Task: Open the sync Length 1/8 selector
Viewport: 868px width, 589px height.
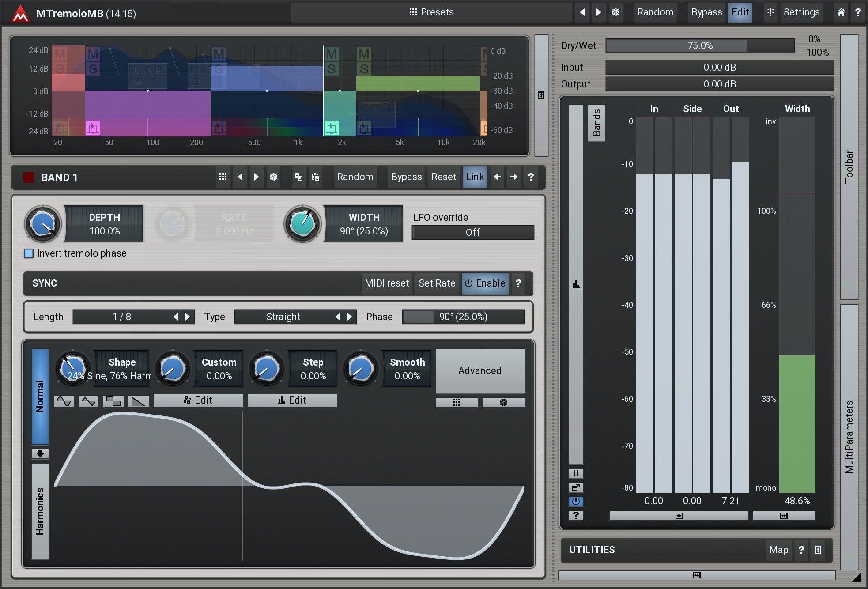Action: coord(122,317)
